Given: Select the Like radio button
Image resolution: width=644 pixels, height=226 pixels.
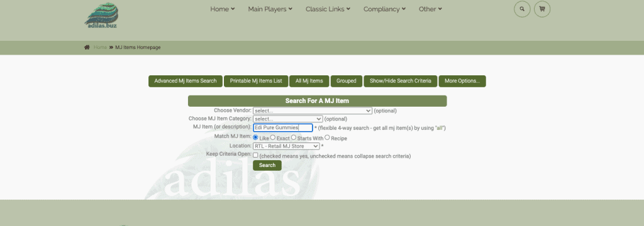Looking at the screenshot, I should point(255,138).
